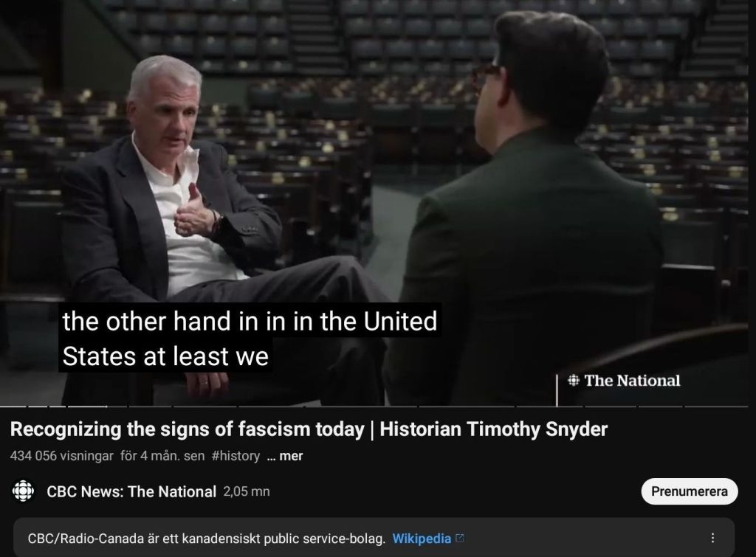Open the Wikipedia link about CBC/Radio-Canada
The height and width of the screenshot is (557, 756).
point(422,539)
